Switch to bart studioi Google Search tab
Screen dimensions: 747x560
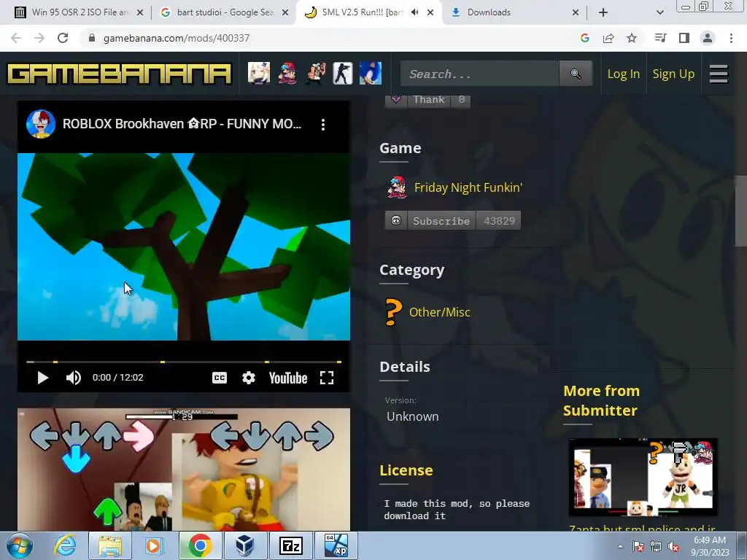225,12
